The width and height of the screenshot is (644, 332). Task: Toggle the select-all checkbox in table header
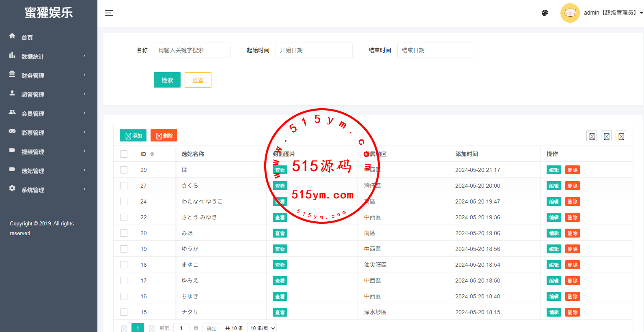coord(124,154)
